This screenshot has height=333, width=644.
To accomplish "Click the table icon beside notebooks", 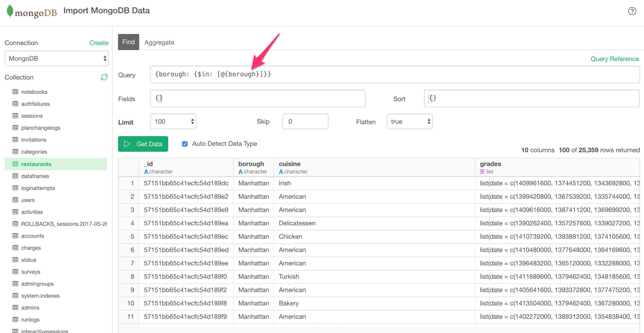I will tap(15, 92).
